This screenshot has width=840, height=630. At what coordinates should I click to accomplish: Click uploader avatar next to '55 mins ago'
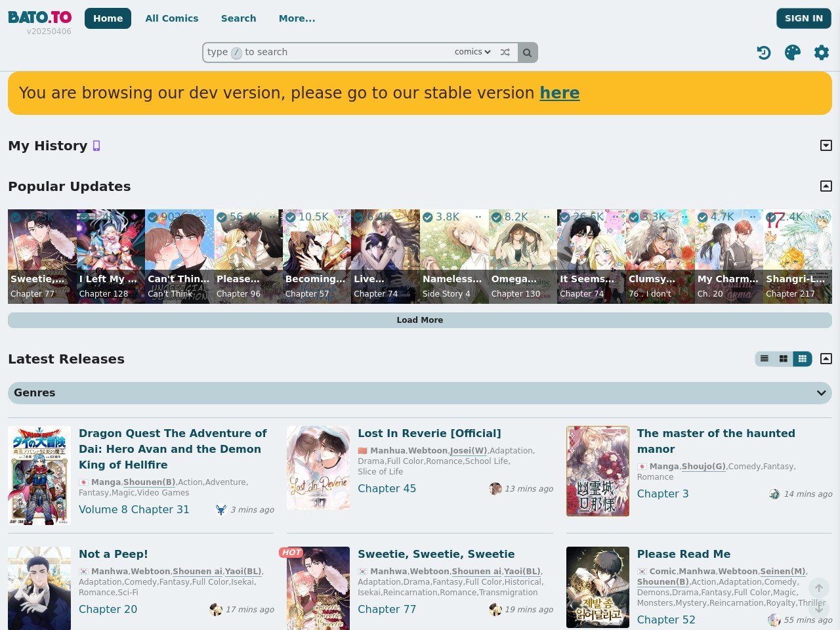[774, 620]
